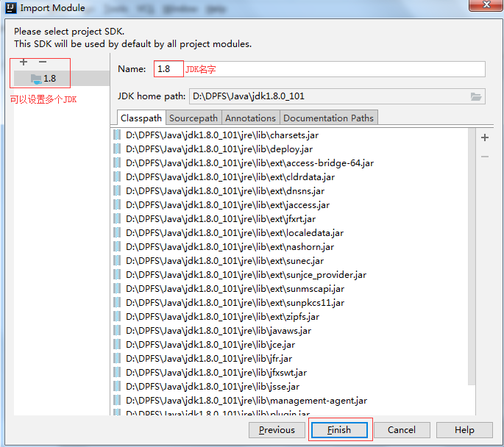Image resolution: width=504 pixels, height=447 pixels.
Task: Switch to the Sourcepath tab
Action: pos(194,118)
